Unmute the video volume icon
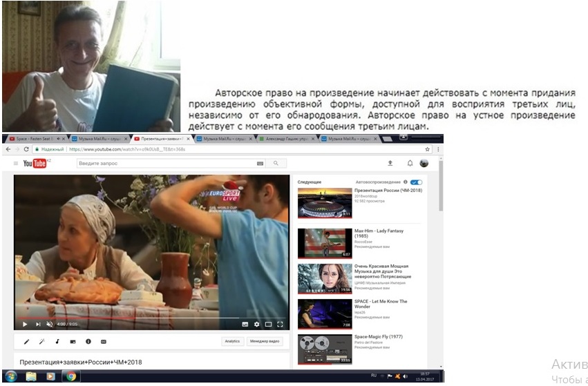The image size is (588, 386). [49, 324]
